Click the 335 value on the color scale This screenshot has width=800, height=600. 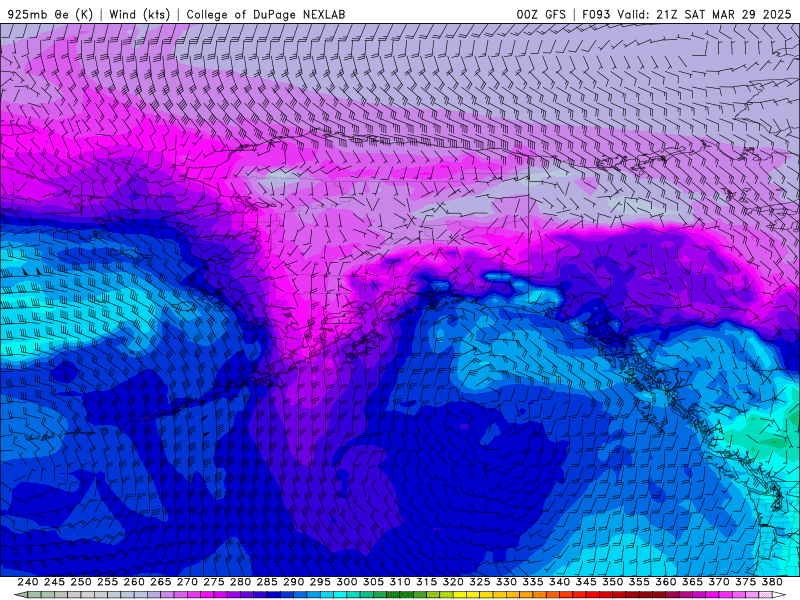click(x=533, y=582)
